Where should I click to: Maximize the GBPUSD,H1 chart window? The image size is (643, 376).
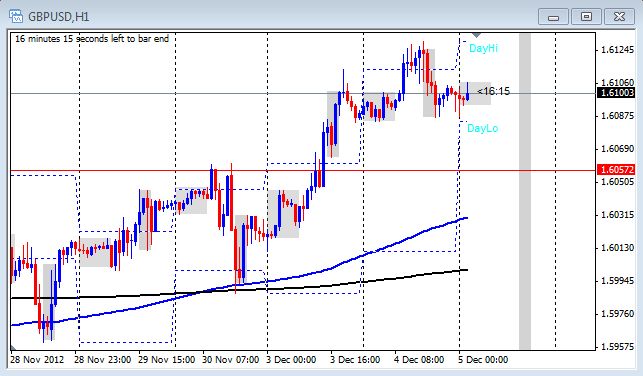click(x=586, y=17)
